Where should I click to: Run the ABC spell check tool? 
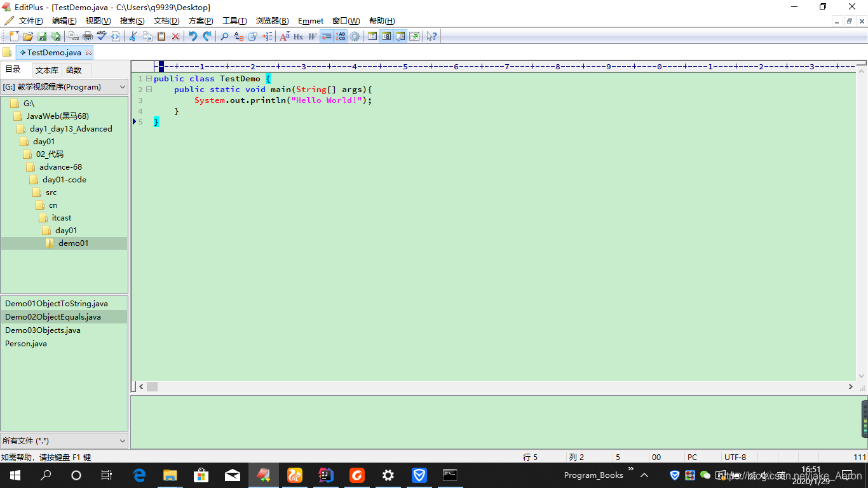[x=102, y=36]
